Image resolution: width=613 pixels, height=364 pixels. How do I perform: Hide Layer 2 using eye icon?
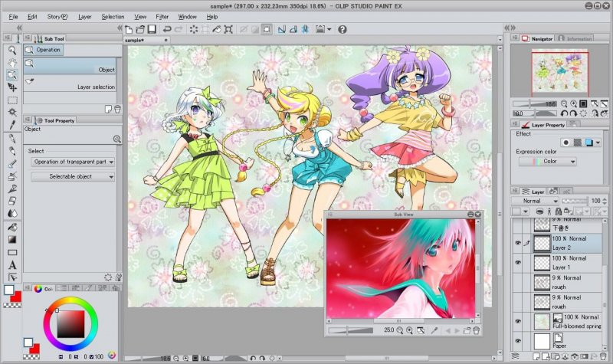coord(518,243)
